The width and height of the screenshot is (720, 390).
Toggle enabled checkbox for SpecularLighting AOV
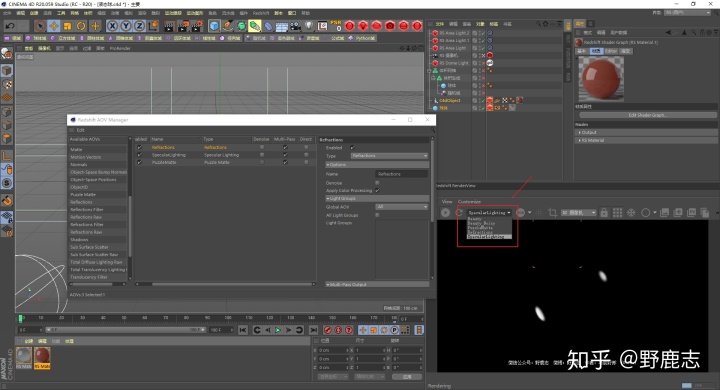click(x=140, y=155)
